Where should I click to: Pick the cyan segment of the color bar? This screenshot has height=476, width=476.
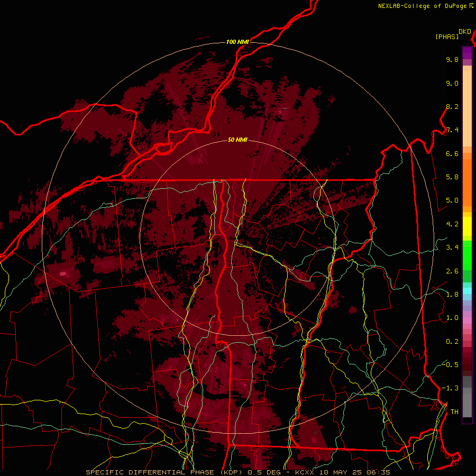pyautogui.click(x=467, y=291)
